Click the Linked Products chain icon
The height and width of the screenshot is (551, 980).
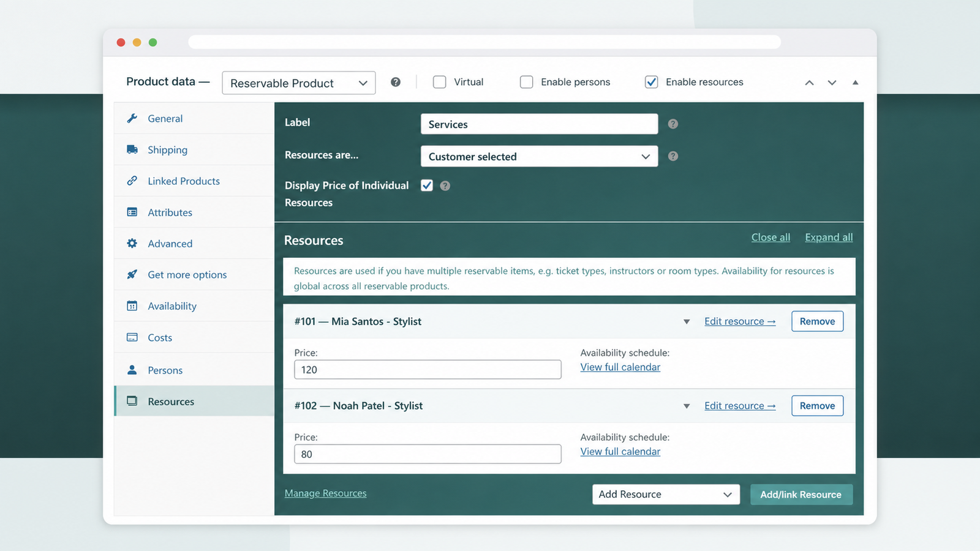point(132,181)
